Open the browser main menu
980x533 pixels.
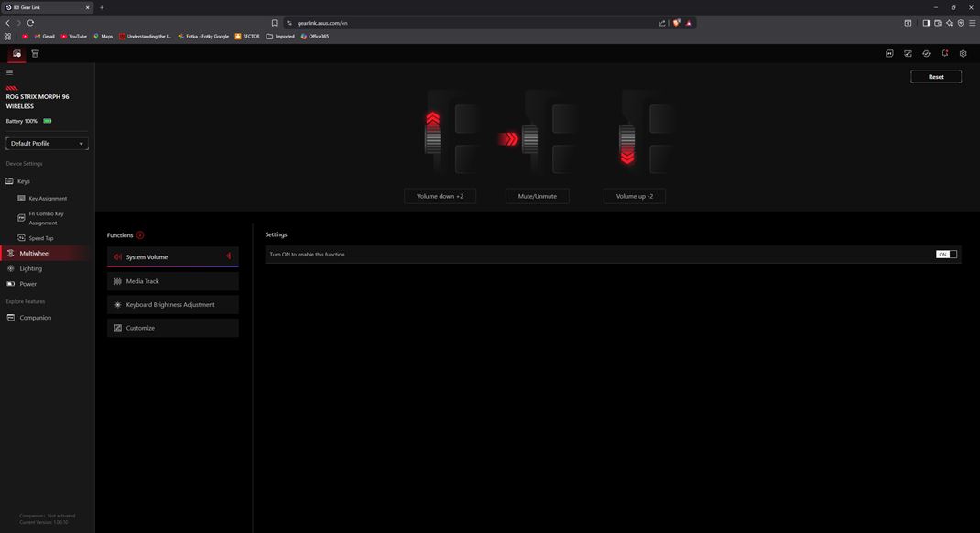pyautogui.click(x=972, y=23)
